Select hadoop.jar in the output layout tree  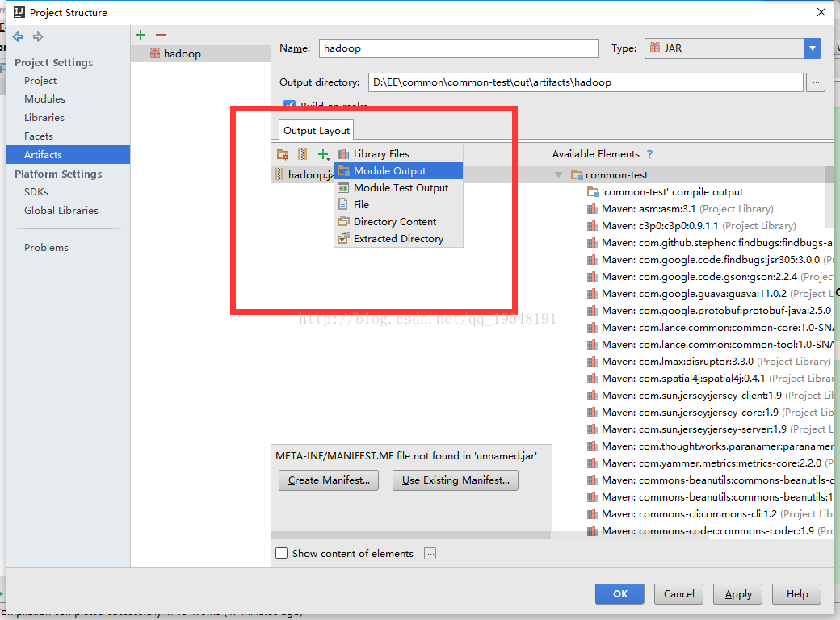[x=304, y=174]
